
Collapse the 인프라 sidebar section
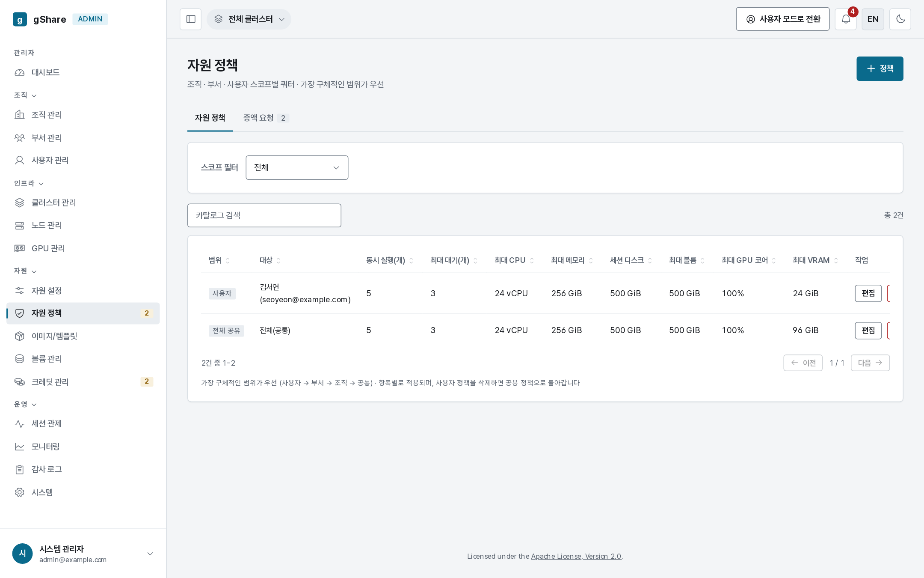[29, 183]
